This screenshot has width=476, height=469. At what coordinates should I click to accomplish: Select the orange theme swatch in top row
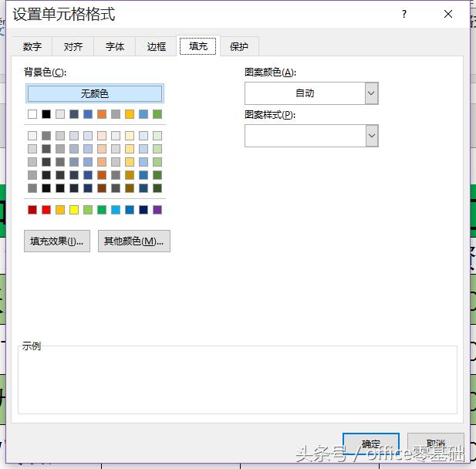tap(102, 114)
